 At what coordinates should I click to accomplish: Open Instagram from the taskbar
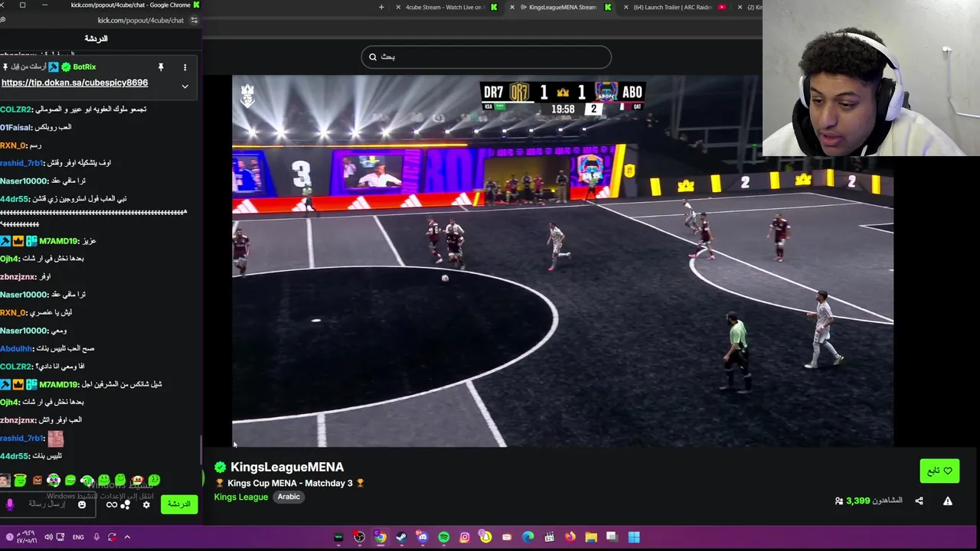pos(465,537)
